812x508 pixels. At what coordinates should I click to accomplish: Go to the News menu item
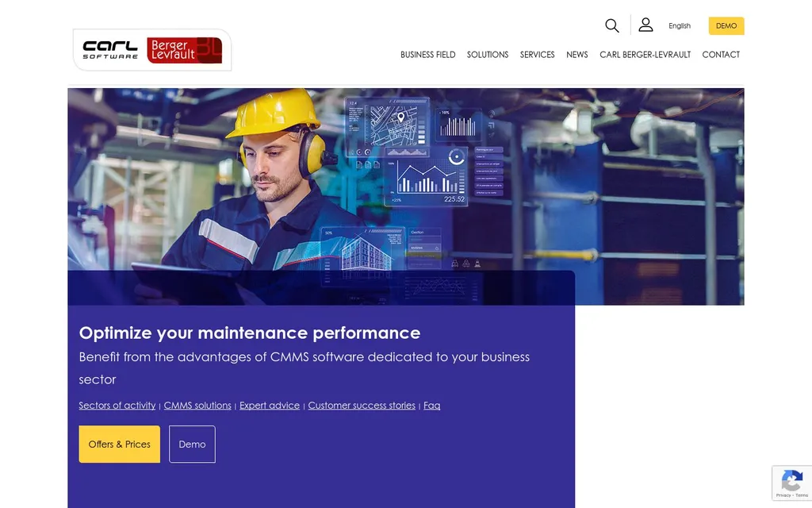coord(576,55)
